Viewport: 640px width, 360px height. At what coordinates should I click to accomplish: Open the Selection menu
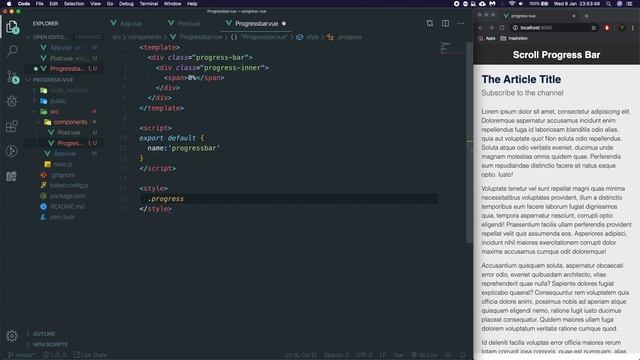pyautogui.click(x=74, y=4)
